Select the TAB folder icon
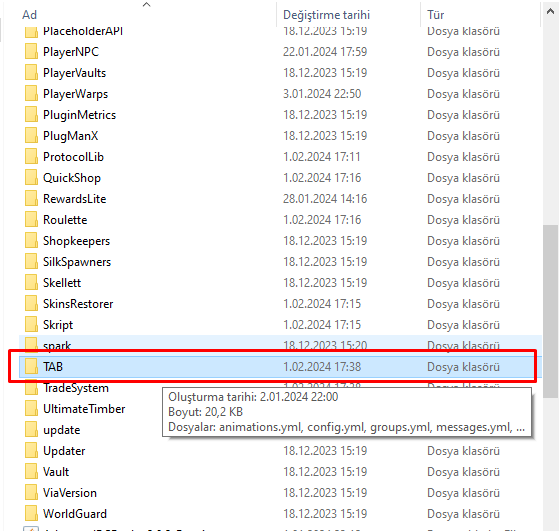This screenshot has width=559, height=531. (x=31, y=367)
